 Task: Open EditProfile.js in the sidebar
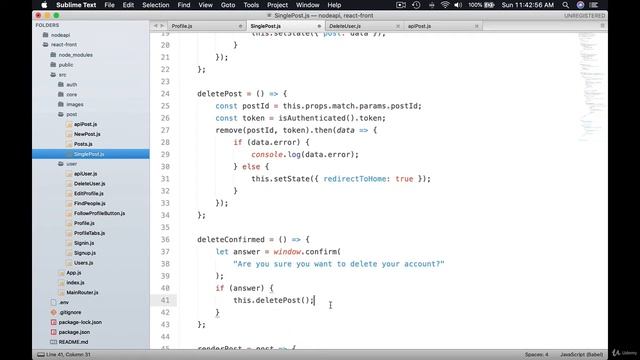tap(89, 193)
